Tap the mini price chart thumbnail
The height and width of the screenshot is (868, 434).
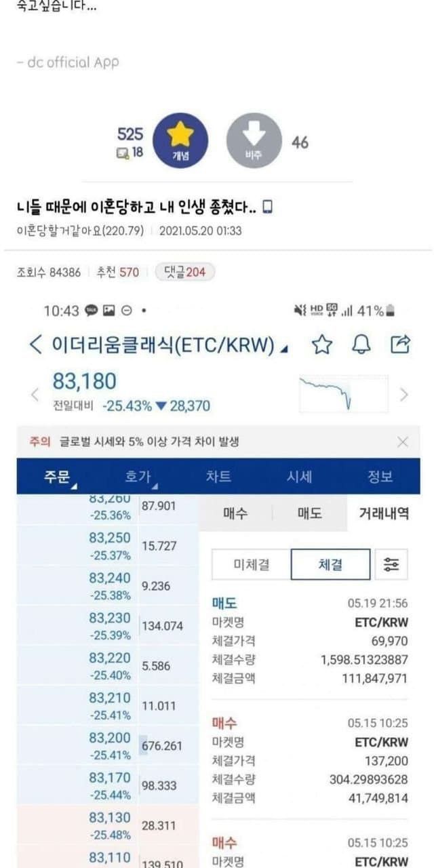point(343,393)
